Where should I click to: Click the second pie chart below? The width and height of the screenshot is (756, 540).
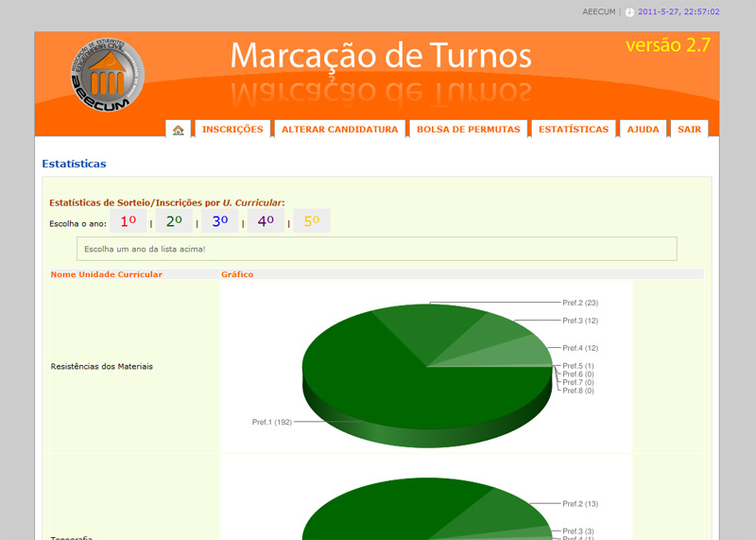click(x=427, y=509)
